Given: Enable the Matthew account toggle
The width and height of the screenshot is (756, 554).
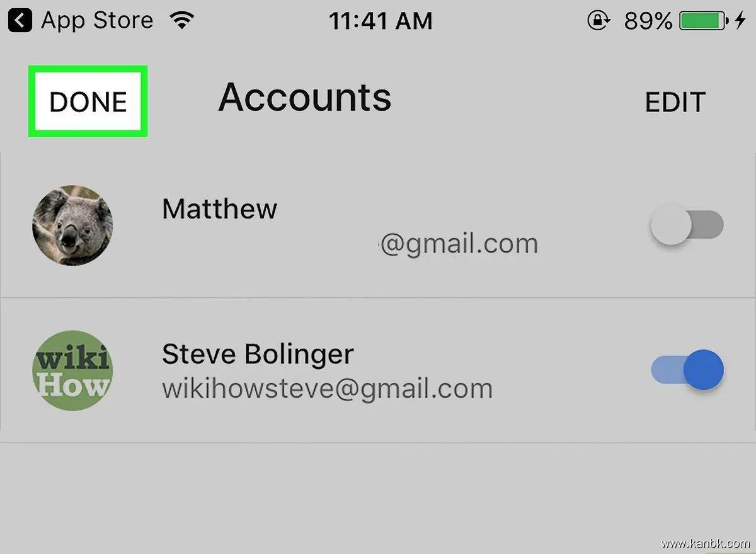Looking at the screenshot, I should click(687, 225).
